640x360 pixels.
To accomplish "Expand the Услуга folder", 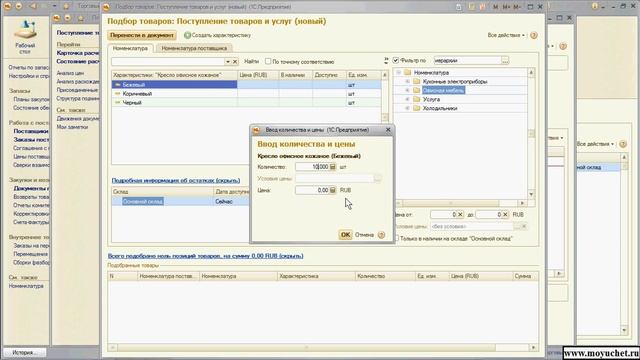I will pos(407,100).
